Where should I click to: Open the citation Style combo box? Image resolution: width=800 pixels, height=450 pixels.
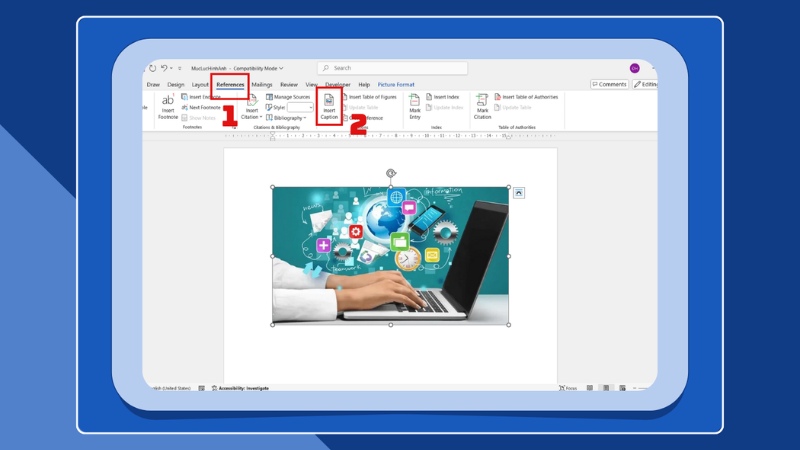tap(300, 107)
